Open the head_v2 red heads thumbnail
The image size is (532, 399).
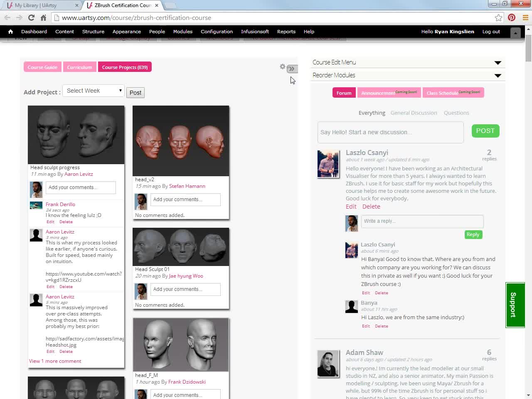click(x=181, y=140)
